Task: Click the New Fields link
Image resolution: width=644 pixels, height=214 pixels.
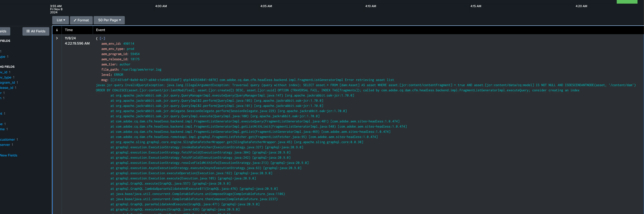Action: coord(9,155)
